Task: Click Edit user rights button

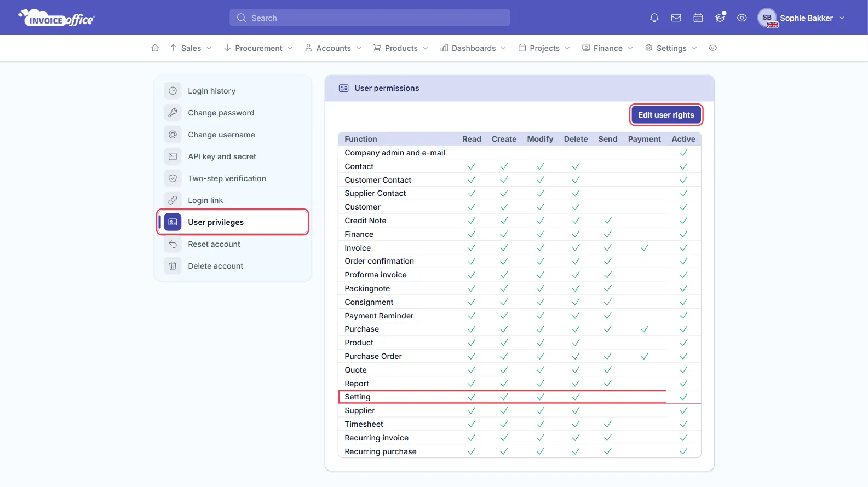Action: [666, 115]
